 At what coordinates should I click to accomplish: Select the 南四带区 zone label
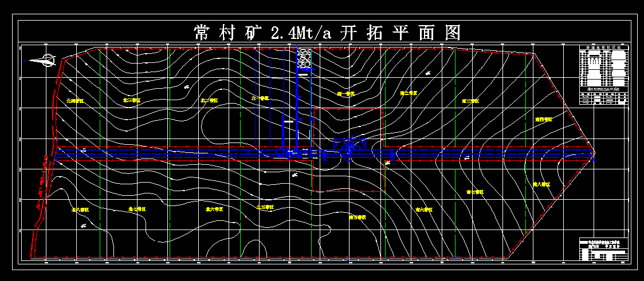(543, 120)
